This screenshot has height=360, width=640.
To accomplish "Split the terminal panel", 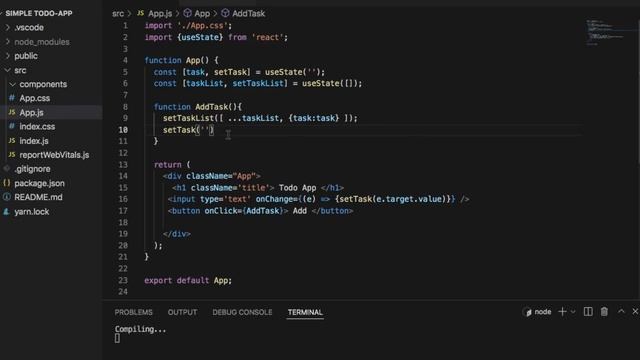I will [588, 312].
